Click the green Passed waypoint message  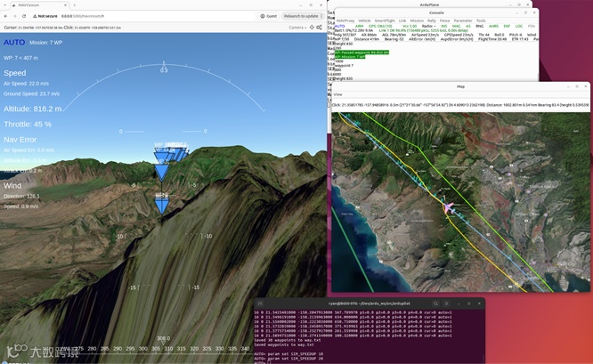click(x=361, y=53)
